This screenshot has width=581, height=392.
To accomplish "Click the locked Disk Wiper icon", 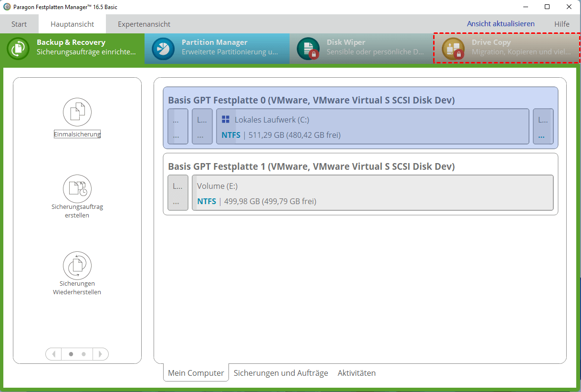I will pyautogui.click(x=309, y=49).
